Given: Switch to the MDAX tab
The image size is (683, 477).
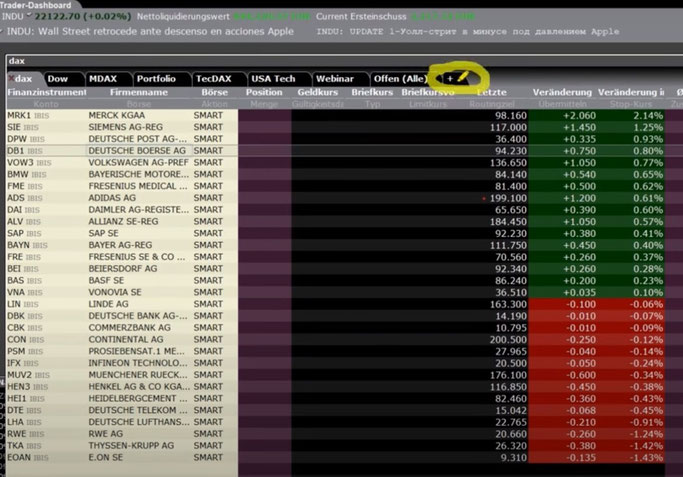Looking at the screenshot, I should pyautogui.click(x=103, y=79).
